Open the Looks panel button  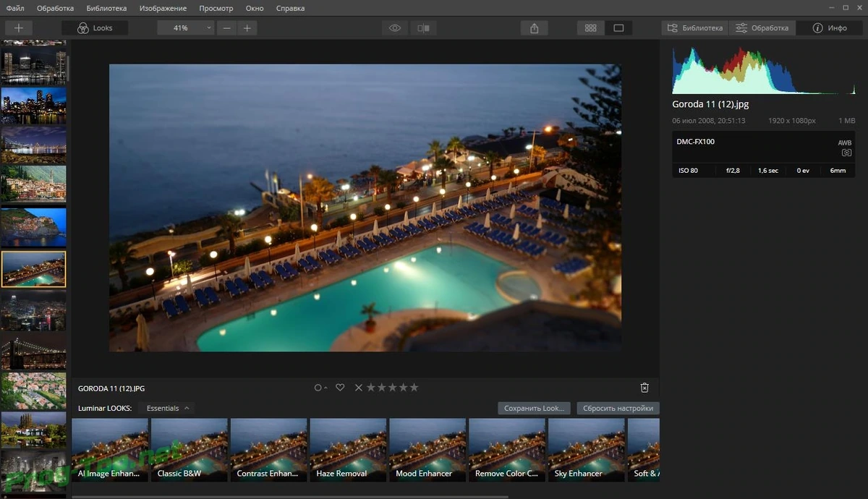[x=95, y=28]
